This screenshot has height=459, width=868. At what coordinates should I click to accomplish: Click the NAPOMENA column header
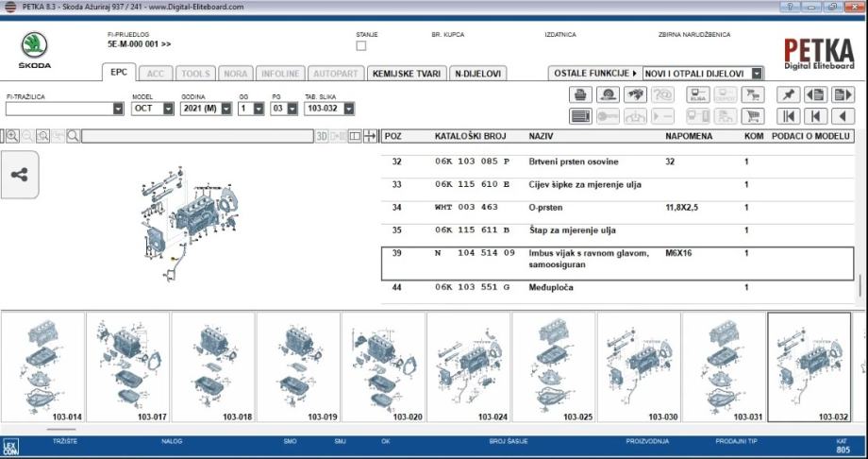(689, 136)
